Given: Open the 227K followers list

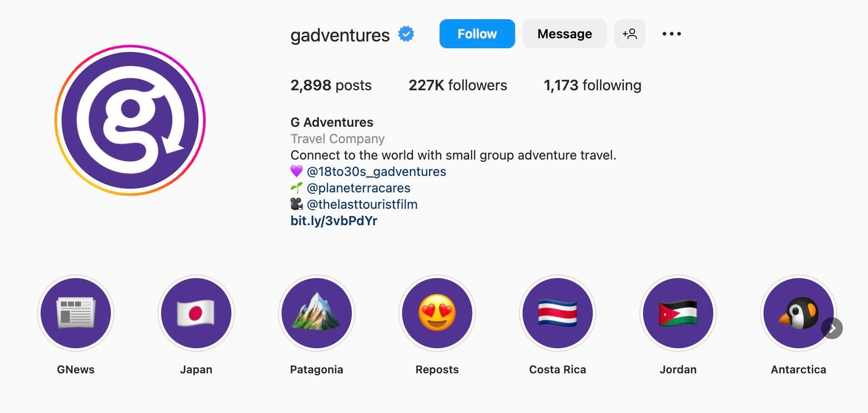Looking at the screenshot, I should coord(458,85).
